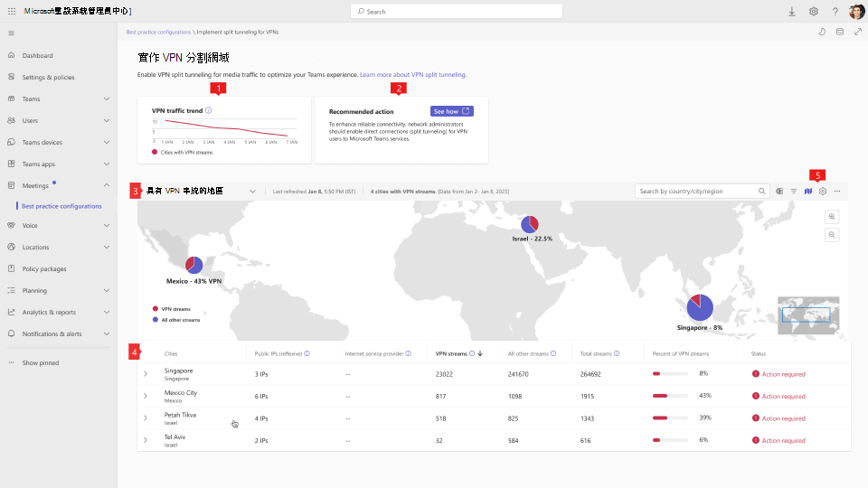Click Internet service provider info icon

[x=408, y=353]
